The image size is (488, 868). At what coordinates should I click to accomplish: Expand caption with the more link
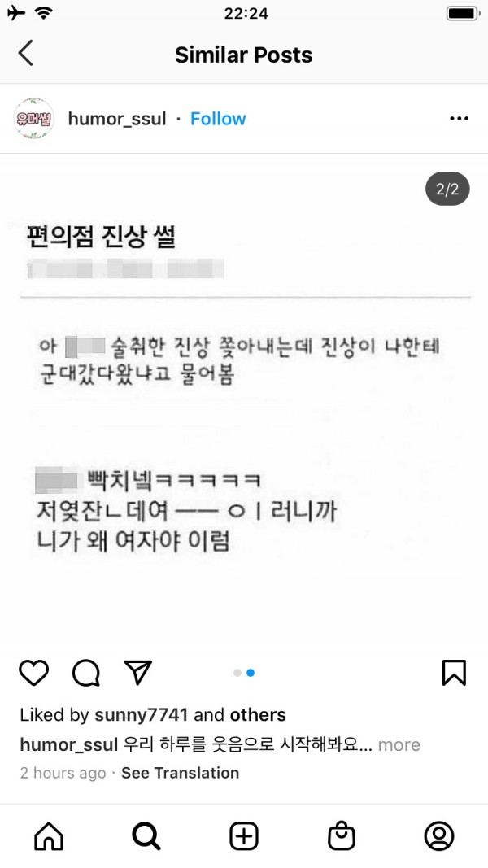coord(399,744)
